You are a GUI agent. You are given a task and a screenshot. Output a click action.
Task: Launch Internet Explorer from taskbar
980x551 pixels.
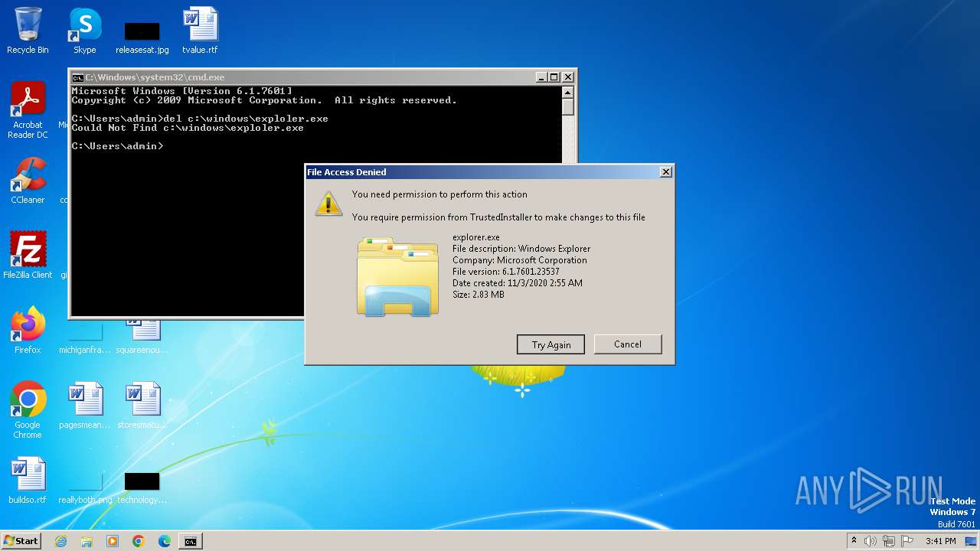(x=61, y=541)
